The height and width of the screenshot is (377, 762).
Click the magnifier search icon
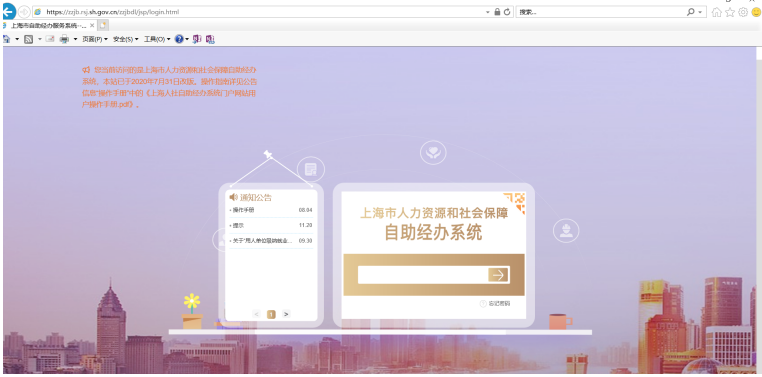(691, 12)
